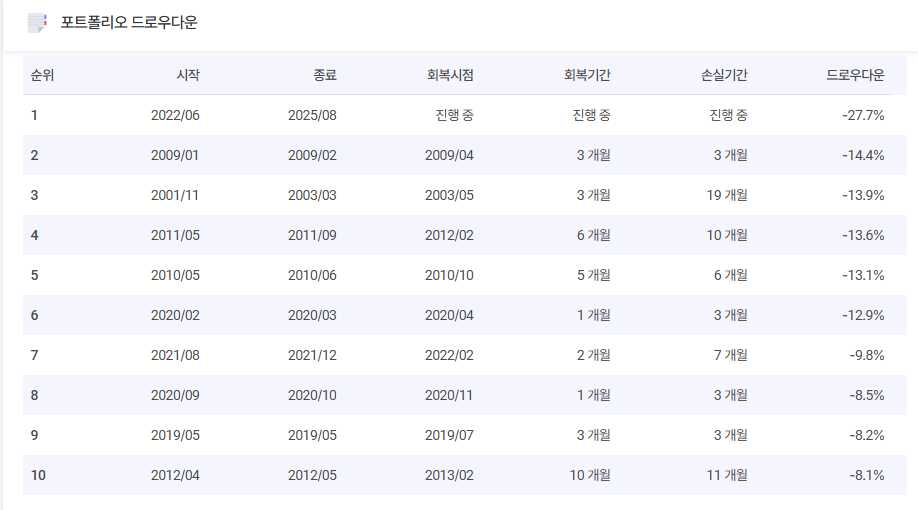The width and height of the screenshot is (918, 510).
Task: Click the 7 개월 loss period cell
Action: coord(731,355)
